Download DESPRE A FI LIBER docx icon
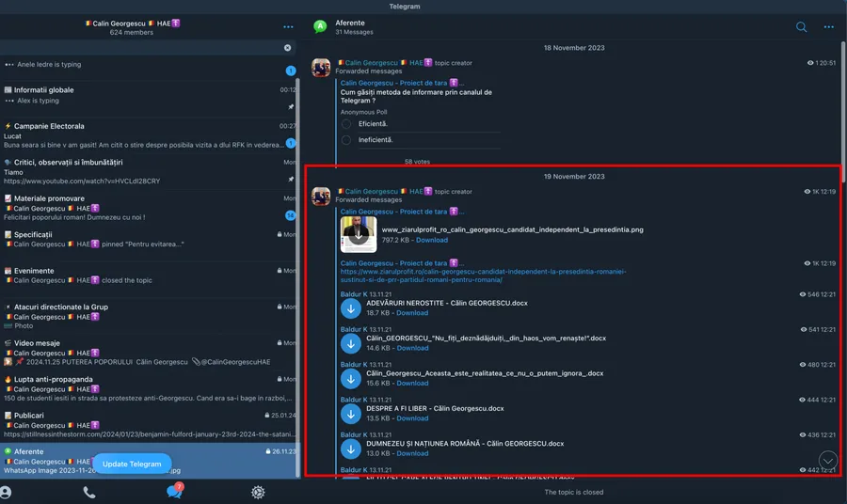 click(x=351, y=413)
